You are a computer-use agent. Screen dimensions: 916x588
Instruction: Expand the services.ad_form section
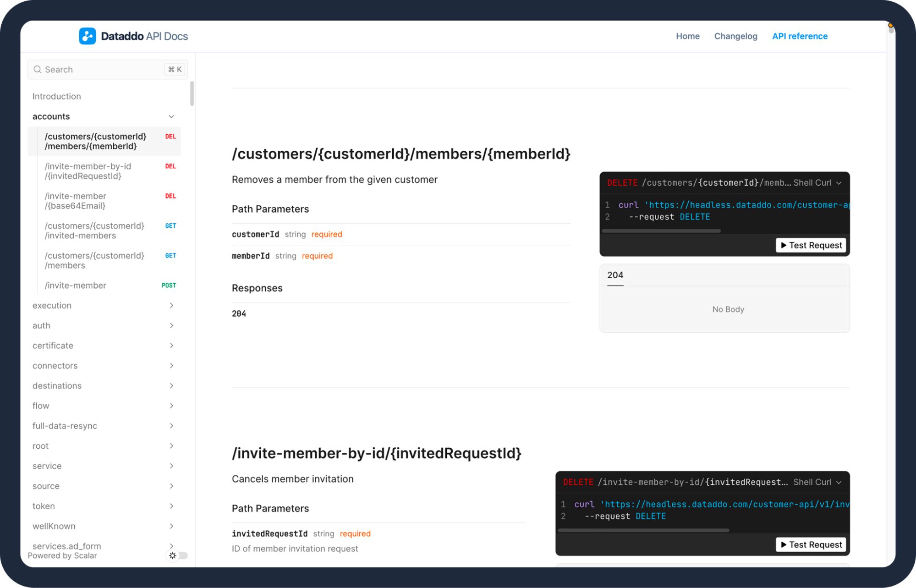pos(171,546)
